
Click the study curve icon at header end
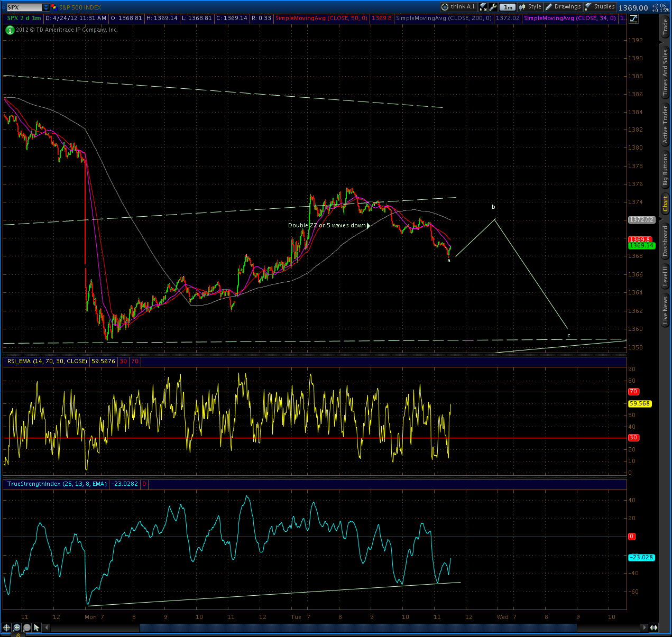pos(633,19)
